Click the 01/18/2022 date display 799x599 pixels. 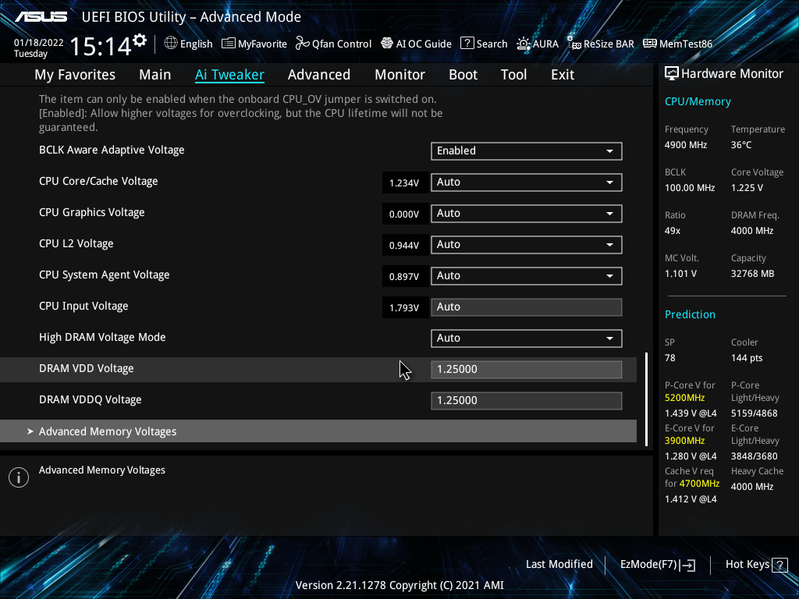pyautogui.click(x=39, y=42)
